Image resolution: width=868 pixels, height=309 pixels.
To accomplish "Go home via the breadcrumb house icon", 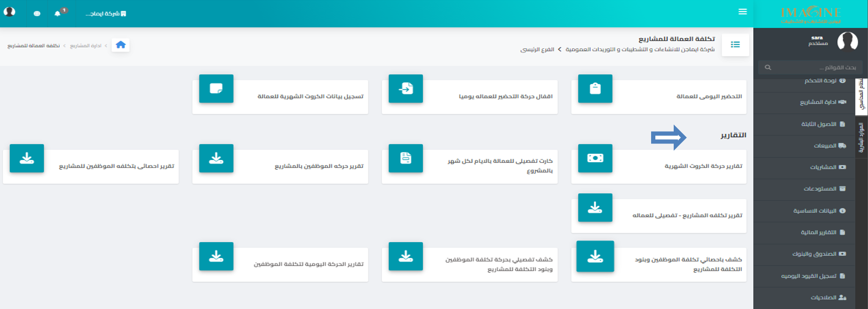I will coord(120,45).
